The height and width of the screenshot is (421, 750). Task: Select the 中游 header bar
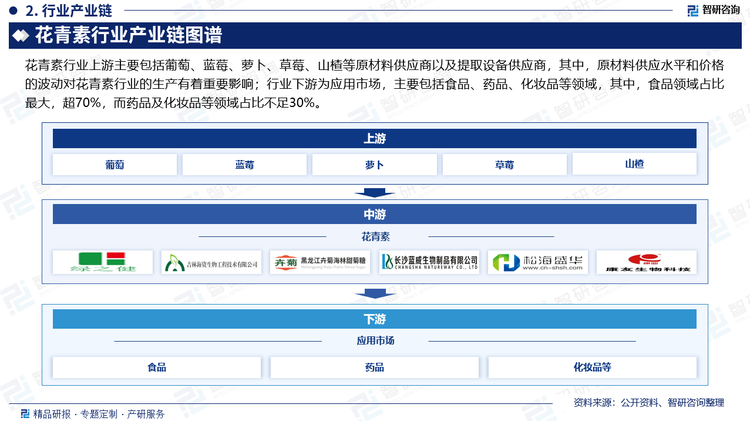375,214
